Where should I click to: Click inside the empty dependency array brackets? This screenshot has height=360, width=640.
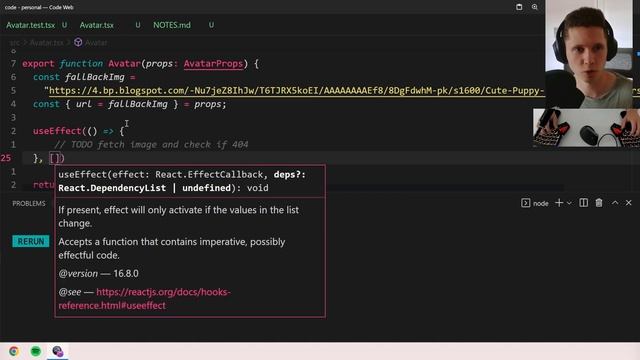pos(55,158)
